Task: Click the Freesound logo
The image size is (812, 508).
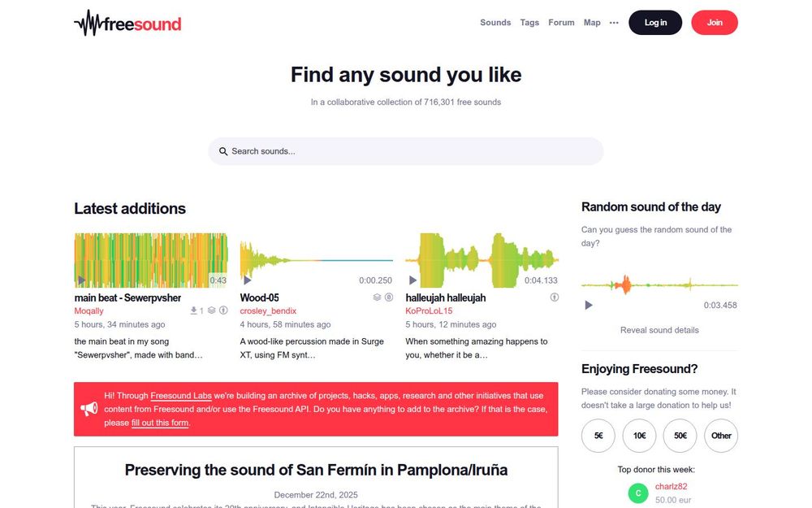Action: click(127, 23)
